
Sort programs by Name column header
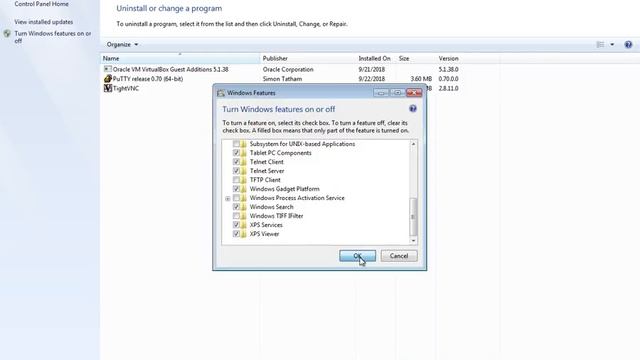click(x=180, y=58)
